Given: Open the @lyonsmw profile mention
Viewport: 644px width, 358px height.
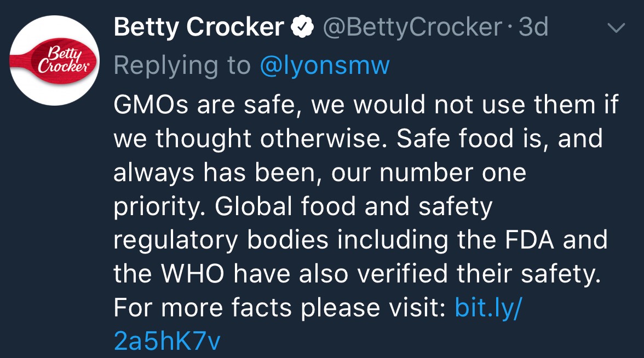Looking at the screenshot, I should coord(325,66).
